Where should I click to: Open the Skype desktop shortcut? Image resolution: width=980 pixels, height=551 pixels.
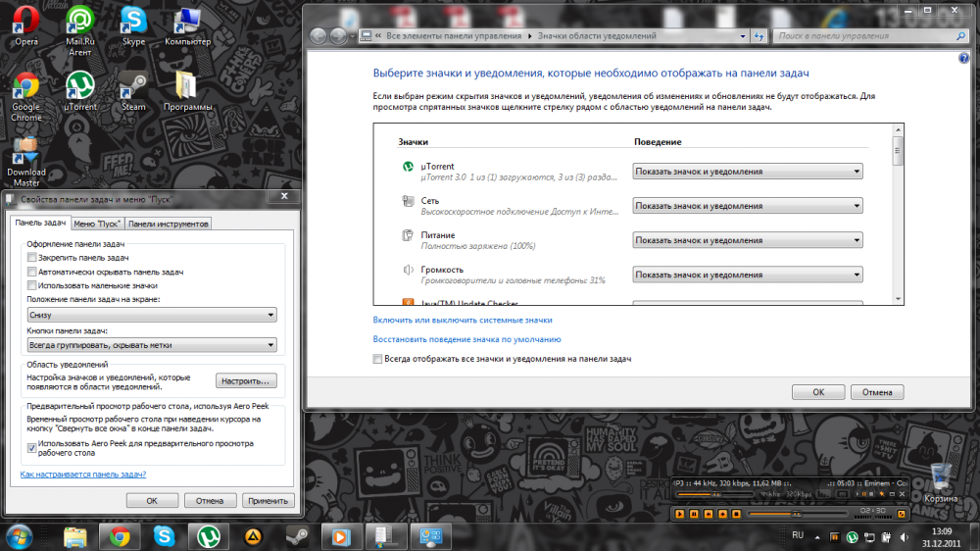[133, 25]
